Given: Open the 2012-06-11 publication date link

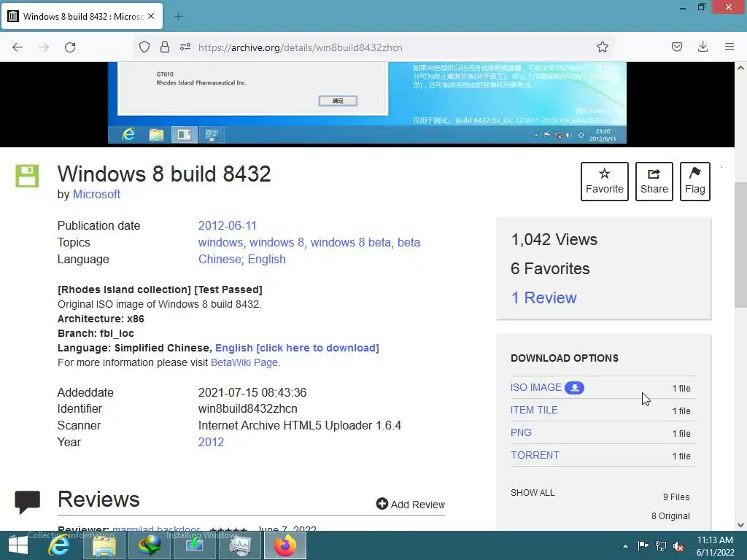Looking at the screenshot, I should [228, 226].
